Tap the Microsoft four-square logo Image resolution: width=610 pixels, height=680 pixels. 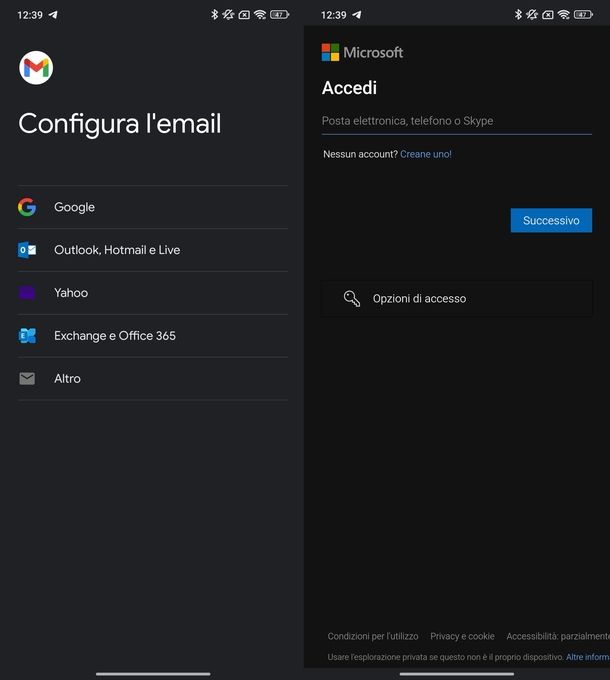[330, 52]
